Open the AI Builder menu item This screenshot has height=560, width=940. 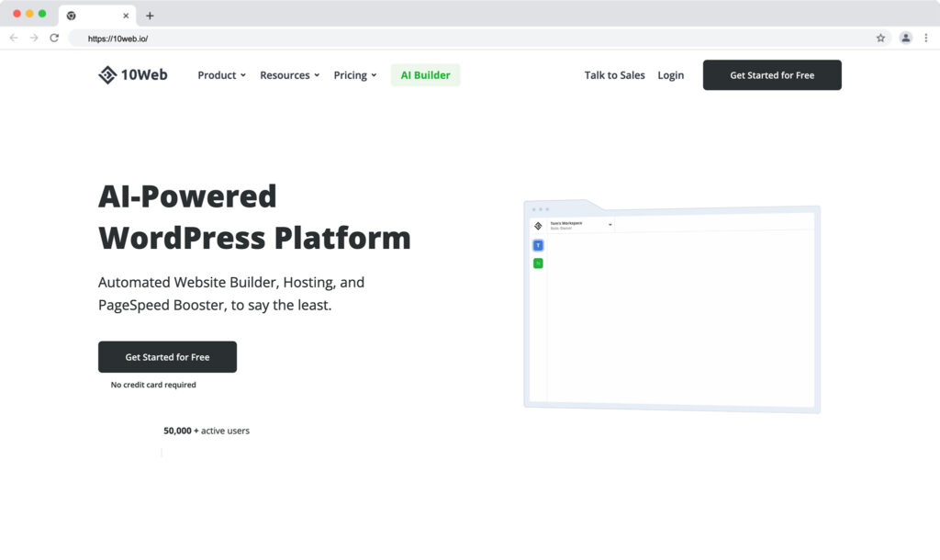(425, 75)
